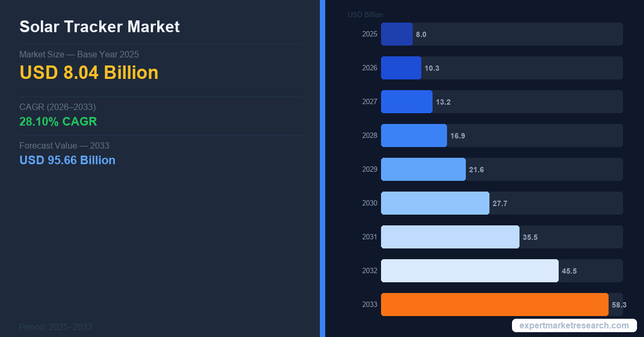Click the USD Billion axis caption
This screenshot has width=644, height=337.
click(365, 14)
